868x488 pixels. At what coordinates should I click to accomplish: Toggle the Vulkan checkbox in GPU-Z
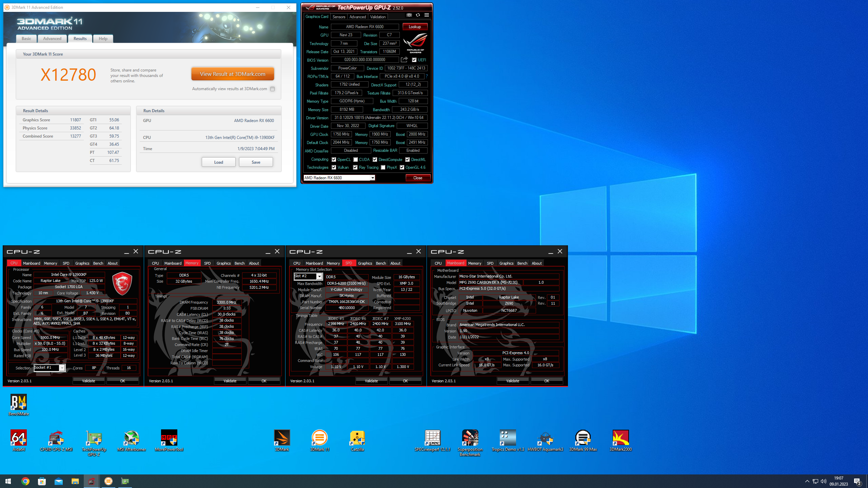tap(334, 167)
